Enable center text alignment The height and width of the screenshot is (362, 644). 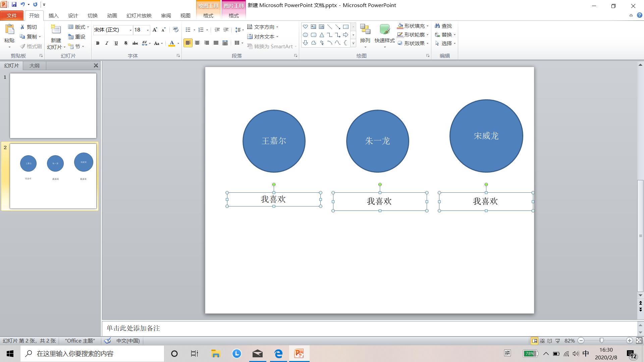(197, 43)
